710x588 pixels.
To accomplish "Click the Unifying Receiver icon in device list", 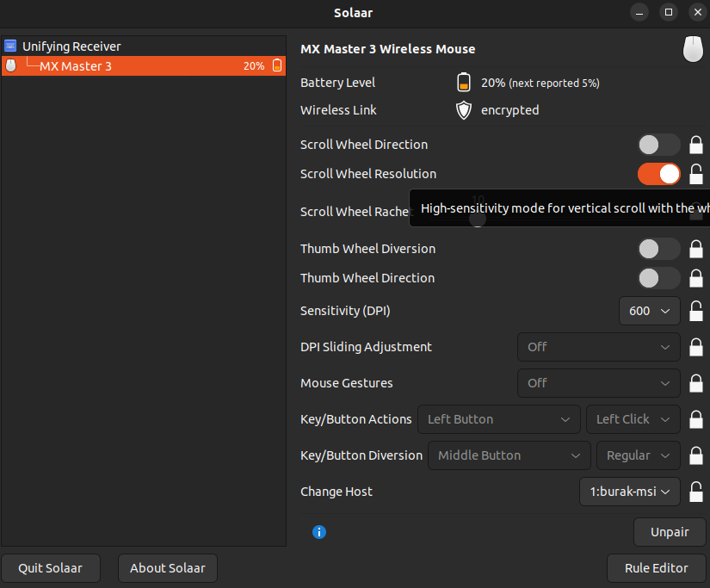I will tap(10, 46).
